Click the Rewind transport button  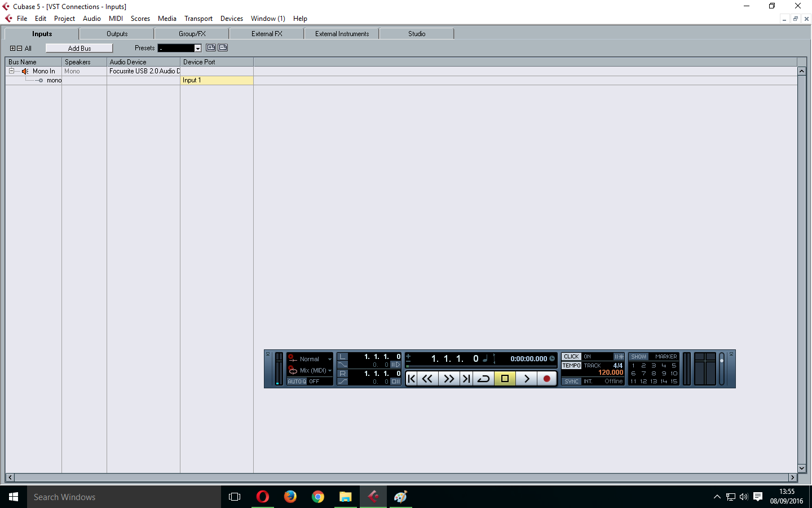click(428, 379)
